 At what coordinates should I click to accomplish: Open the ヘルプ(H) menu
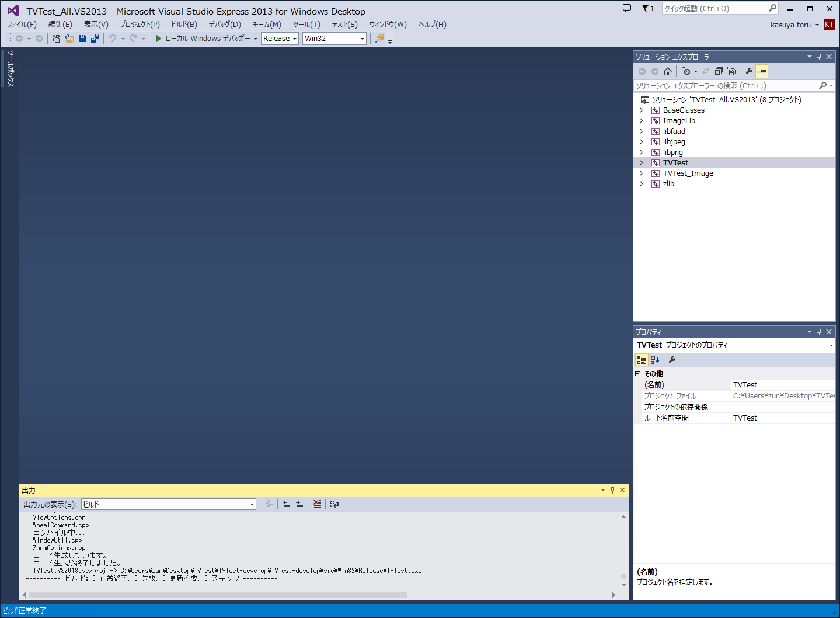433,25
